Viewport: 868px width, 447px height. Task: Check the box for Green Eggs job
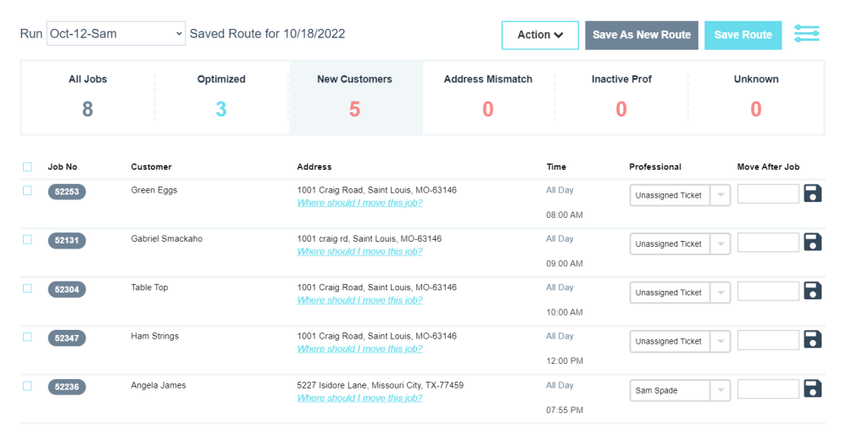click(27, 191)
